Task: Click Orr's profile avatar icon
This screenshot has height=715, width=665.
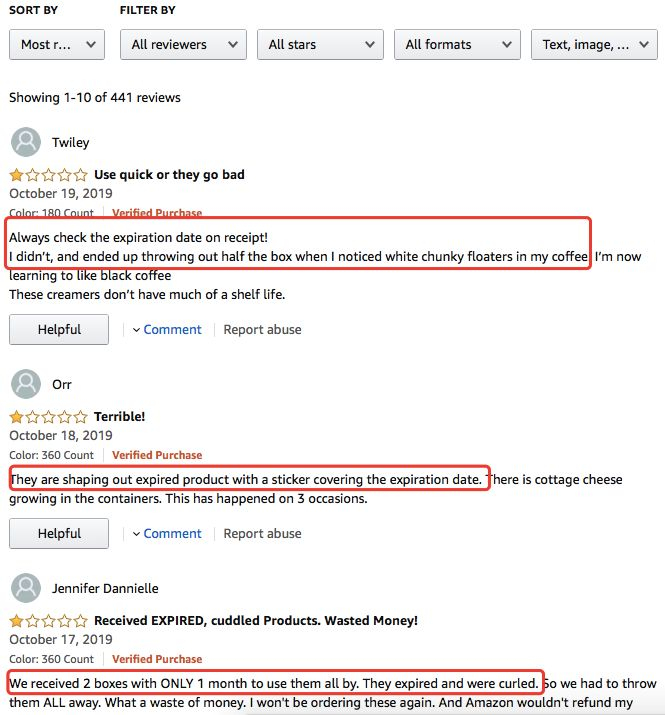Action: click(26, 384)
